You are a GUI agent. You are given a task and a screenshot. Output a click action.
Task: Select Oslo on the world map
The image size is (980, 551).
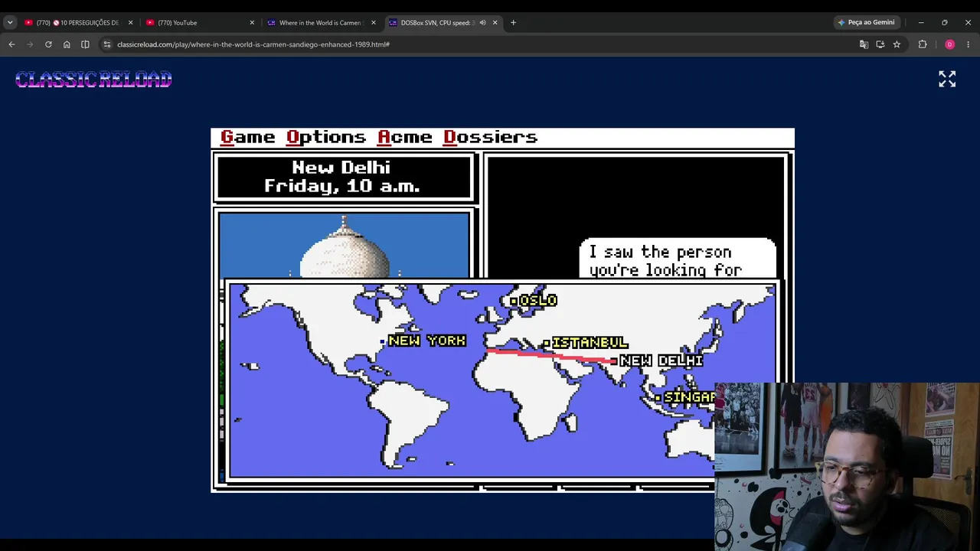534,301
